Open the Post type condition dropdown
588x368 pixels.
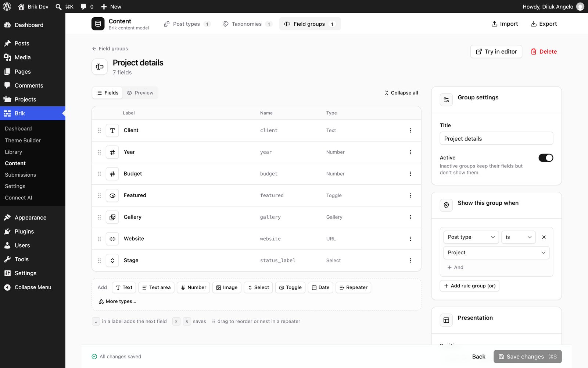pos(471,237)
